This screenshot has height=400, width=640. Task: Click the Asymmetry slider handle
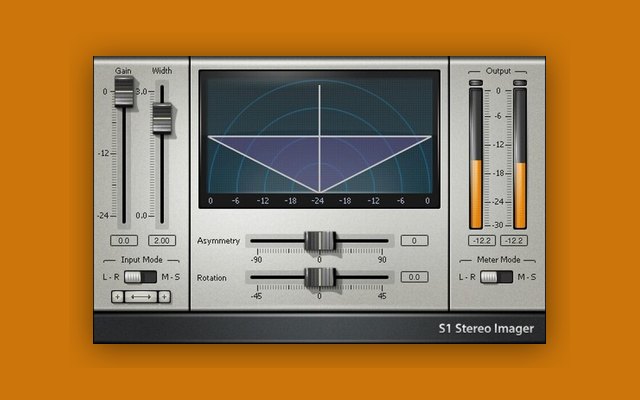click(x=320, y=241)
